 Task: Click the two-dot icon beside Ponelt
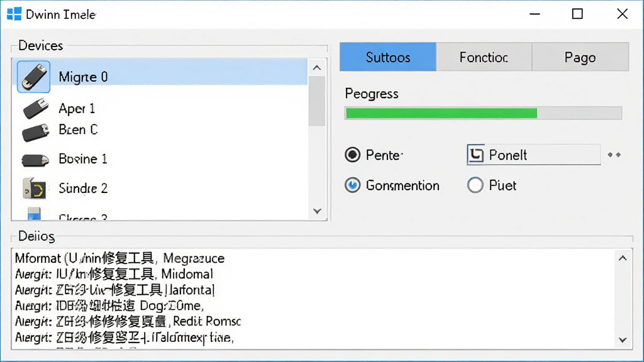tap(614, 155)
